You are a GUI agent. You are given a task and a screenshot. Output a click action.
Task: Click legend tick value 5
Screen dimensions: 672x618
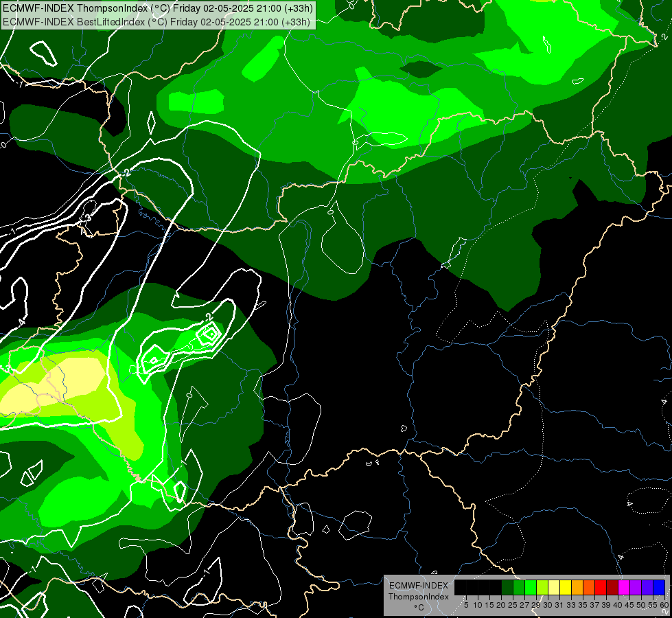coord(466,605)
